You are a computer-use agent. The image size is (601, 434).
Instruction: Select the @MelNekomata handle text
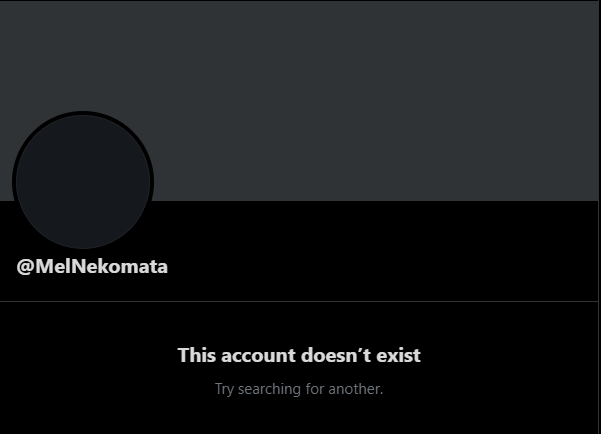(x=92, y=266)
